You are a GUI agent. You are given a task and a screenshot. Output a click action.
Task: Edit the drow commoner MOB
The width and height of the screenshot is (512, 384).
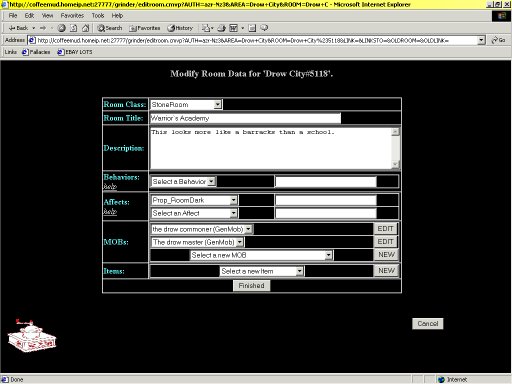(x=385, y=229)
